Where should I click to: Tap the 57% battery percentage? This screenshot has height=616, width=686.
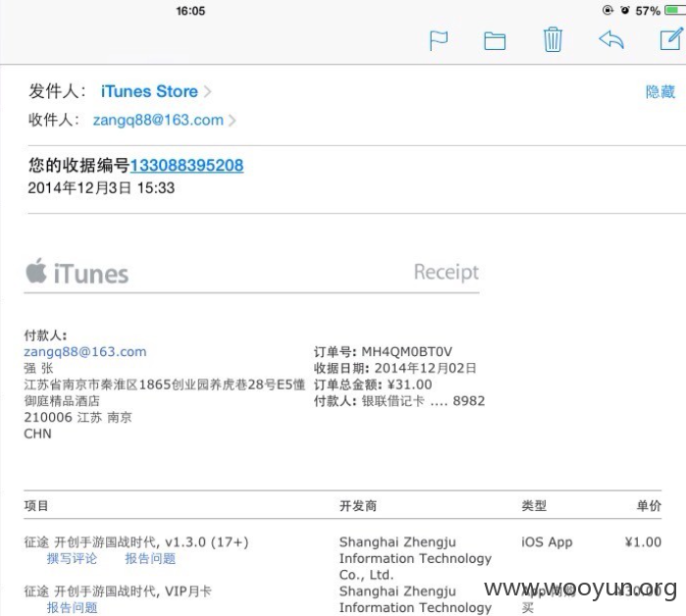point(648,11)
